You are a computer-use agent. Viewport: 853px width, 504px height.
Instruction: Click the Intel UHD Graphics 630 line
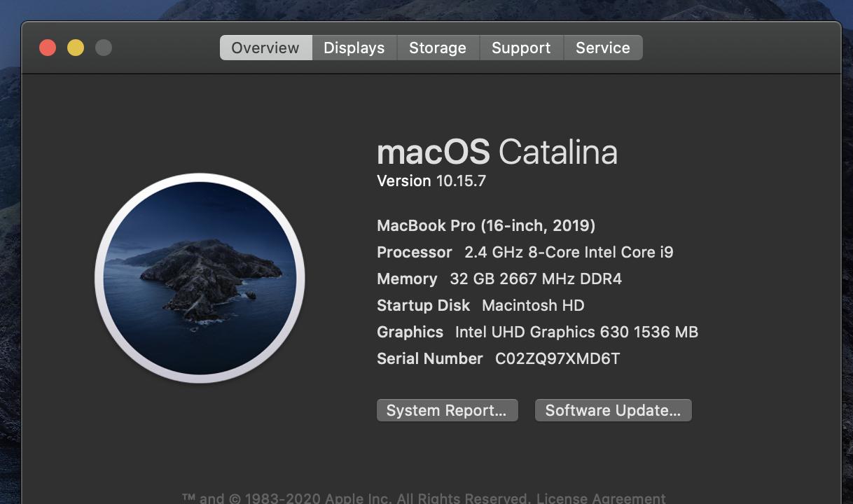tap(537, 332)
